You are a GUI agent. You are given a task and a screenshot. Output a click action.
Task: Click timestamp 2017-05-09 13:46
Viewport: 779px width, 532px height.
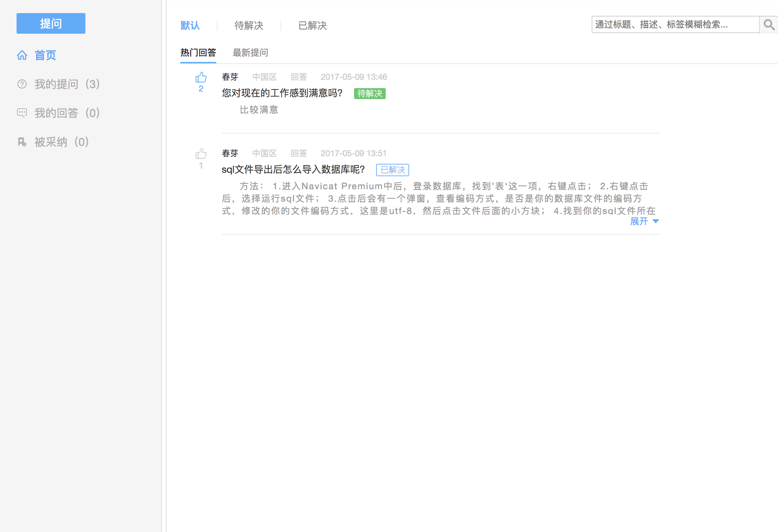tap(354, 77)
